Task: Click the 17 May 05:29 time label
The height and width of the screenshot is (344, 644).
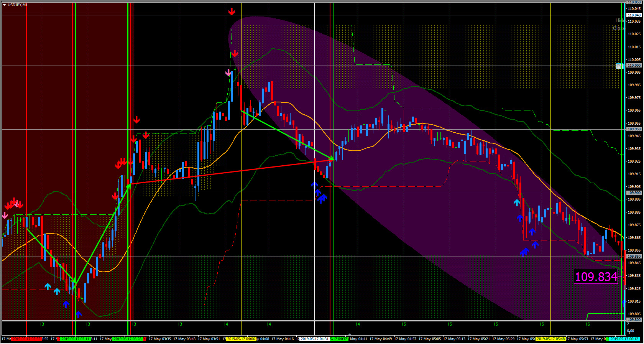Action: pos(503,339)
